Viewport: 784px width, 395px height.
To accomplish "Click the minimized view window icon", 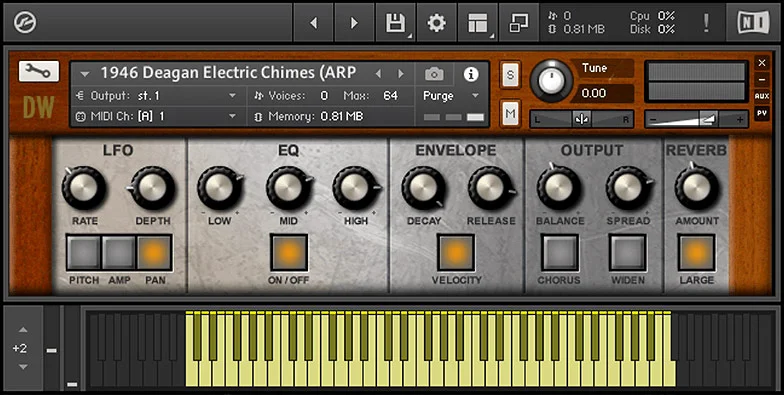I will [x=518, y=22].
